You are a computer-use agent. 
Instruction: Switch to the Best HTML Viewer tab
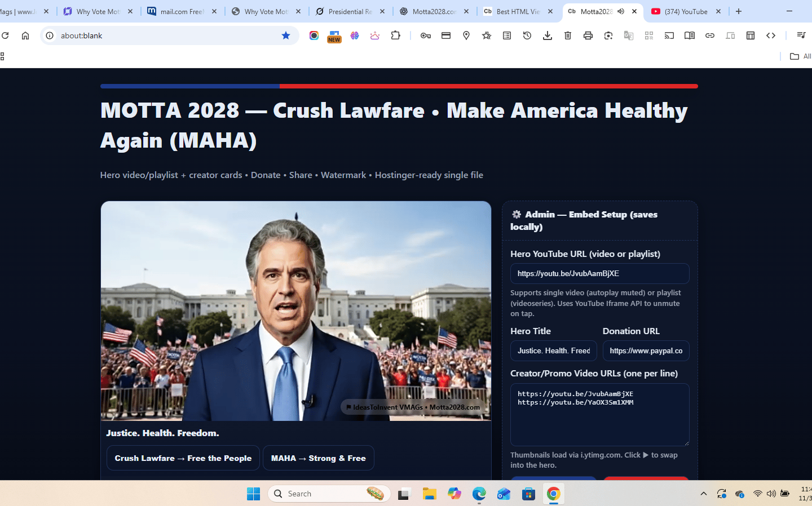tap(518, 11)
